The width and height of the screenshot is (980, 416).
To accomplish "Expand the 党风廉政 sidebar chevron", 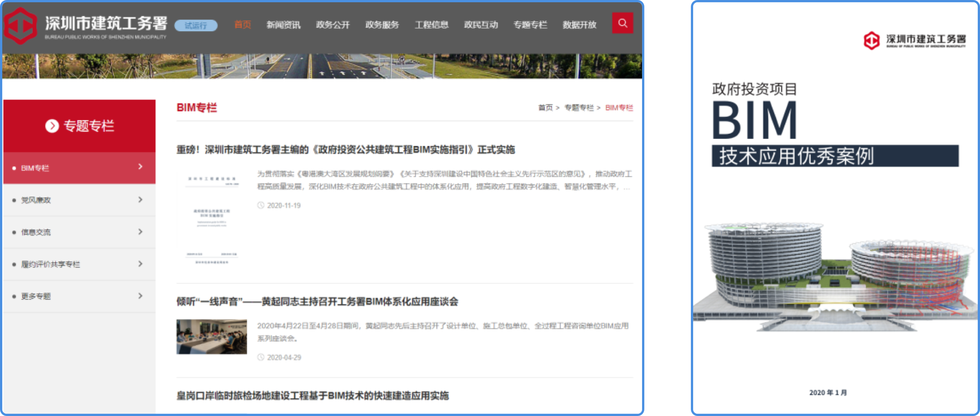I will click(x=140, y=200).
